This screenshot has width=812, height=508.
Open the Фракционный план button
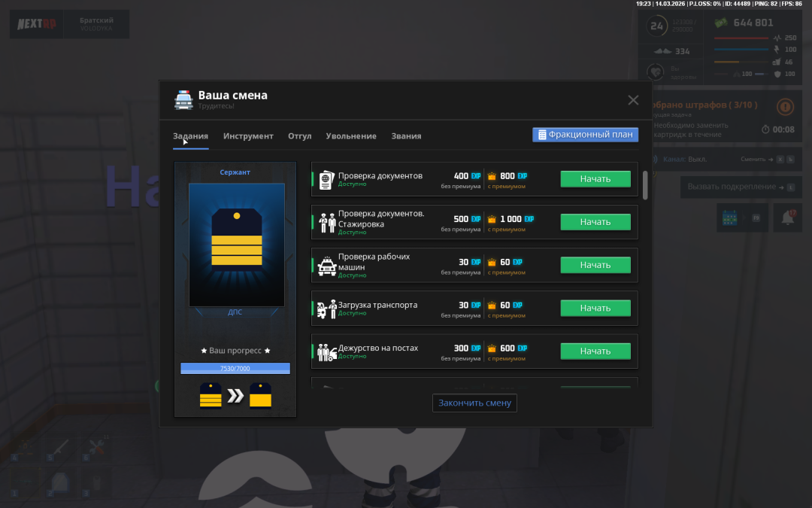coord(585,135)
